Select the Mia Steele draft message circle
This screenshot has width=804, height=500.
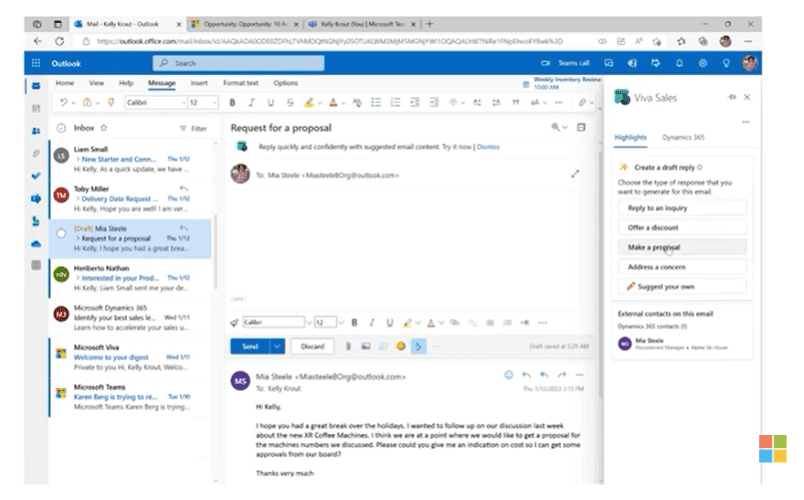coord(61,234)
